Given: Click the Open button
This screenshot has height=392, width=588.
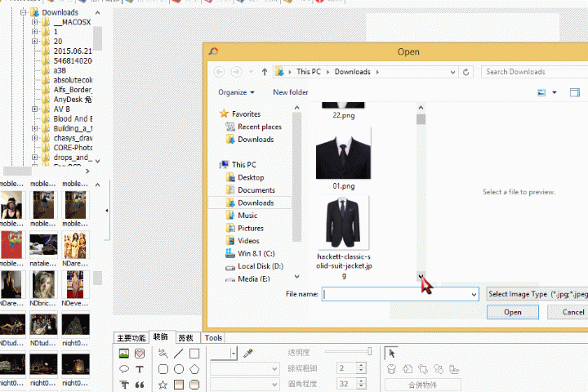Looking at the screenshot, I should (x=512, y=312).
